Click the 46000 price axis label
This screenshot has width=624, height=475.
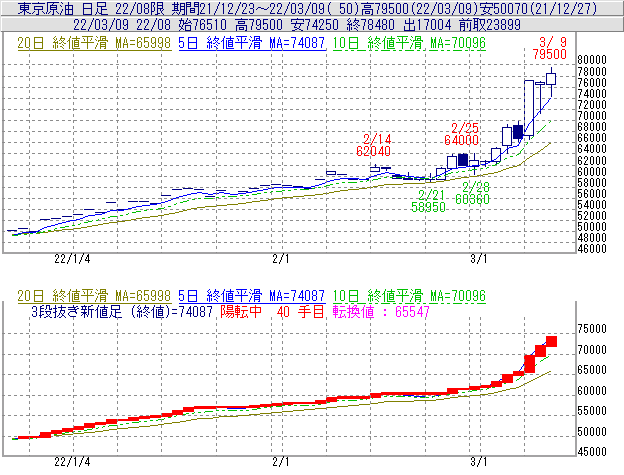[592, 249]
